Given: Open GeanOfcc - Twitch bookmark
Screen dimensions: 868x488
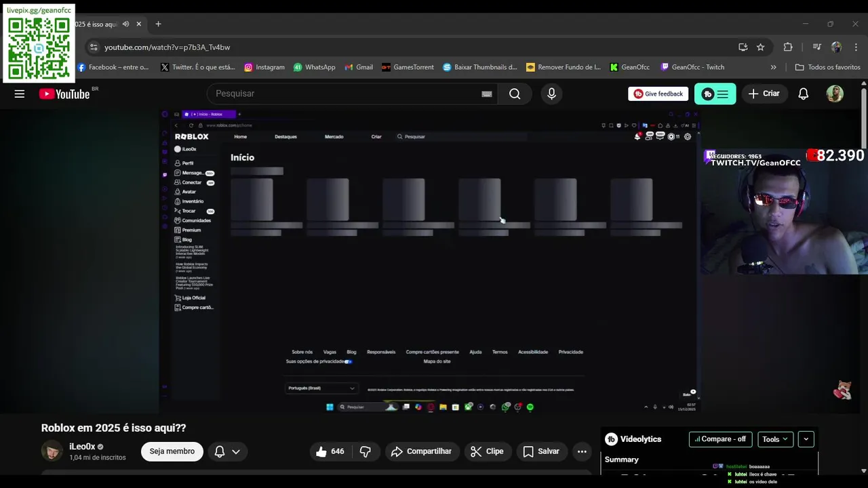Looking at the screenshot, I should (692, 67).
